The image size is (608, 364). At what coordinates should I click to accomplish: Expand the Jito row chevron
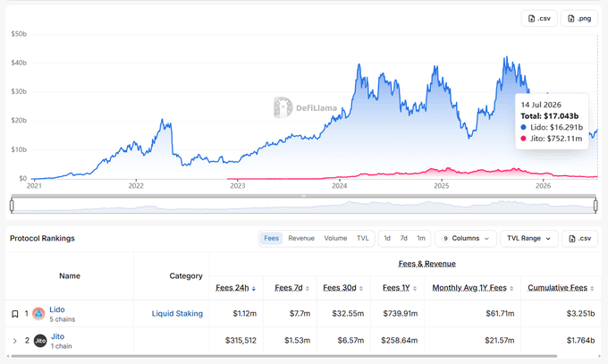click(14, 341)
